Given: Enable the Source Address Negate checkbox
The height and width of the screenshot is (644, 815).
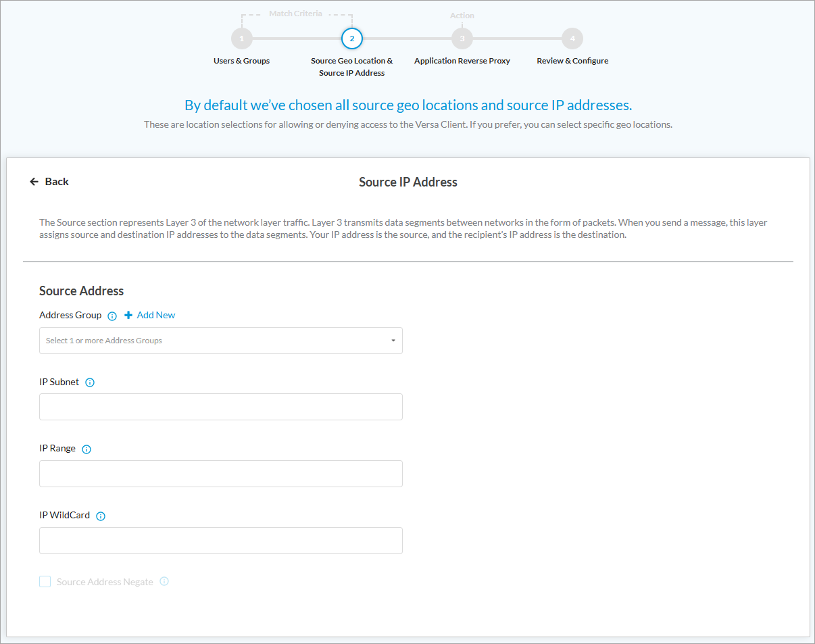Looking at the screenshot, I should pyautogui.click(x=45, y=582).
